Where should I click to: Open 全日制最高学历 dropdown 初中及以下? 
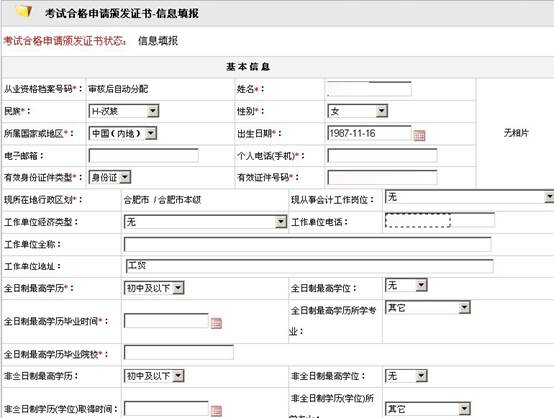[154, 288]
